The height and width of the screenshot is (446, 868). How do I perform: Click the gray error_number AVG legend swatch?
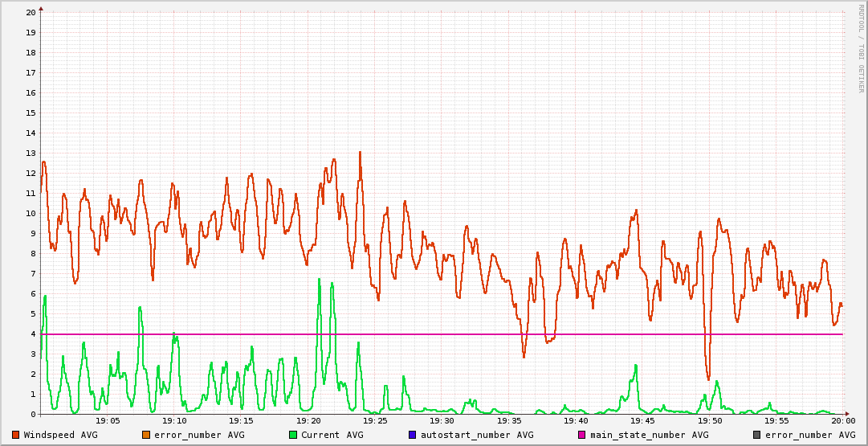[757, 435]
